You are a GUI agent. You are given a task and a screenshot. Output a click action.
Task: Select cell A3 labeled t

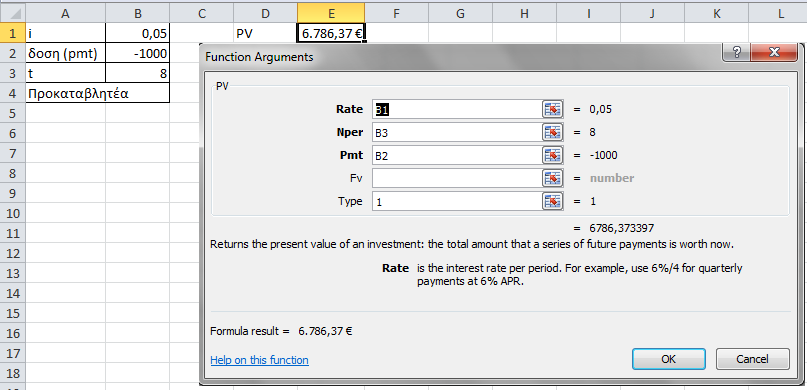(x=65, y=73)
